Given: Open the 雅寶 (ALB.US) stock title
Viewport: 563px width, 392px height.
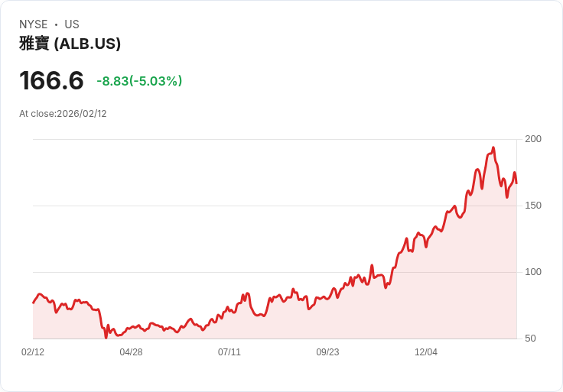Looking at the screenshot, I should (x=70, y=44).
